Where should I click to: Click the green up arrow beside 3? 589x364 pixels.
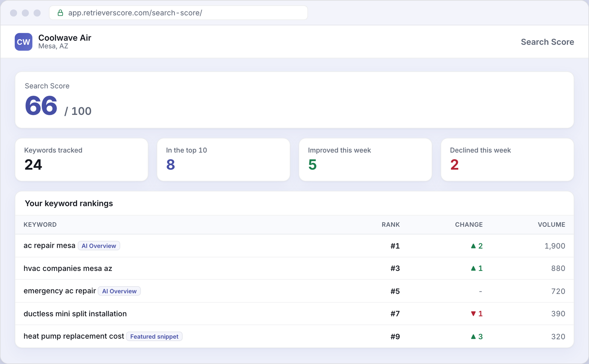tap(473, 336)
